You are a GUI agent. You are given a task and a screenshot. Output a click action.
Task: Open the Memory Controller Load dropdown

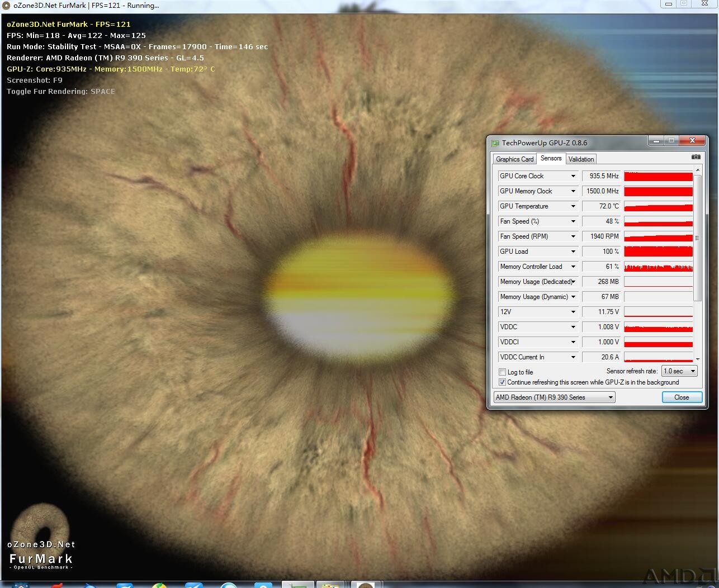(573, 267)
